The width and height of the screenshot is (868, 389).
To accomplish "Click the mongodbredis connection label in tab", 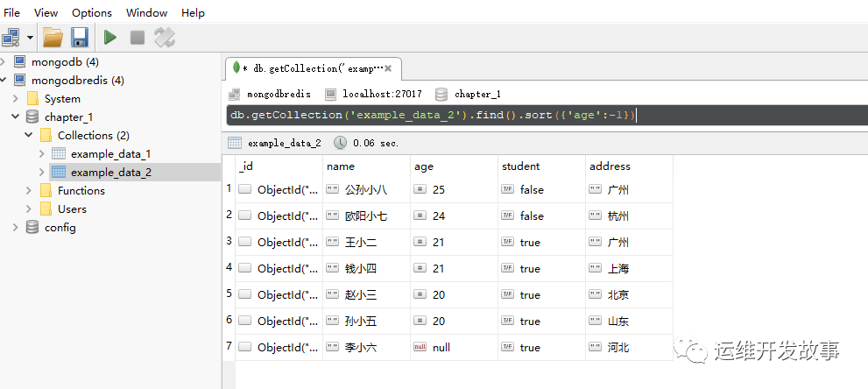I will coord(279,94).
